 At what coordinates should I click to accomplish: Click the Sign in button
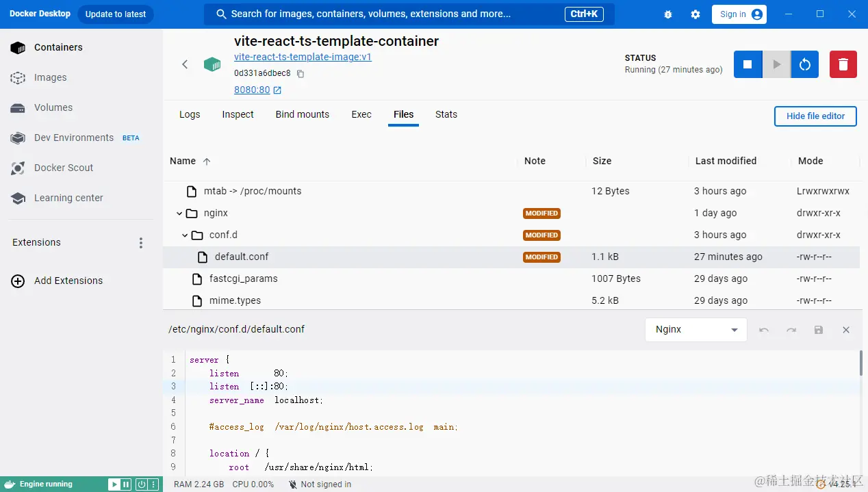pyautogui.click(x=739, y=14)
